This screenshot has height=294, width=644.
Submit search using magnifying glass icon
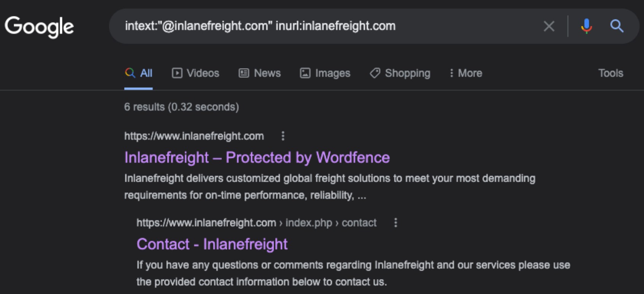coord(617,26)
